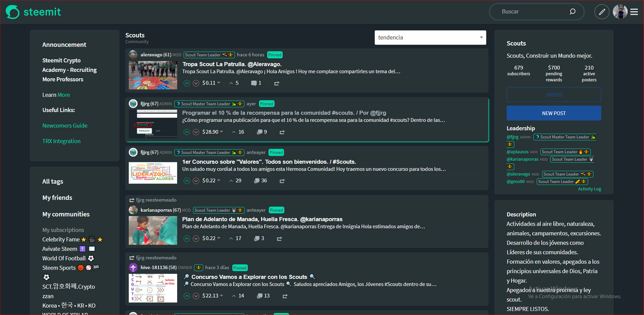
Task: Open @geos90 leadership profile
Action: [516, 182]
